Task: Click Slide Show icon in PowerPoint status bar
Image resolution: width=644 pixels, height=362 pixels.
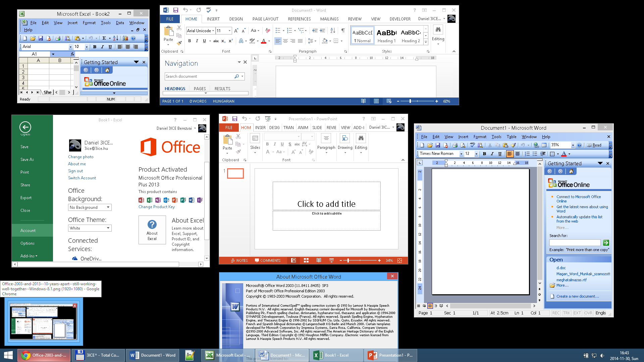Action: click(x=331, y=260)
